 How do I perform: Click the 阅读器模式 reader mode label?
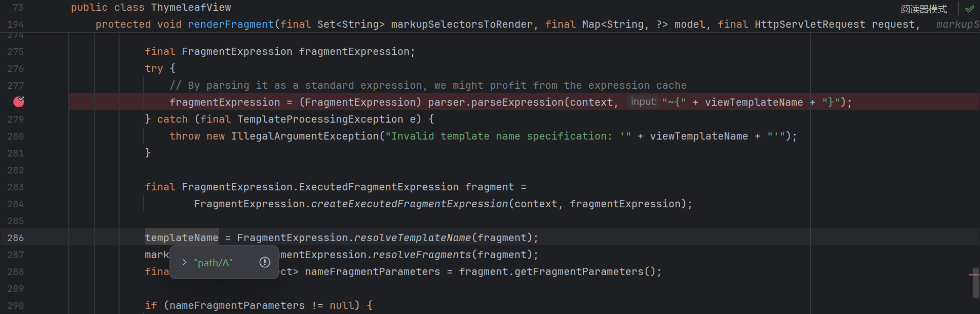[924, 9]
